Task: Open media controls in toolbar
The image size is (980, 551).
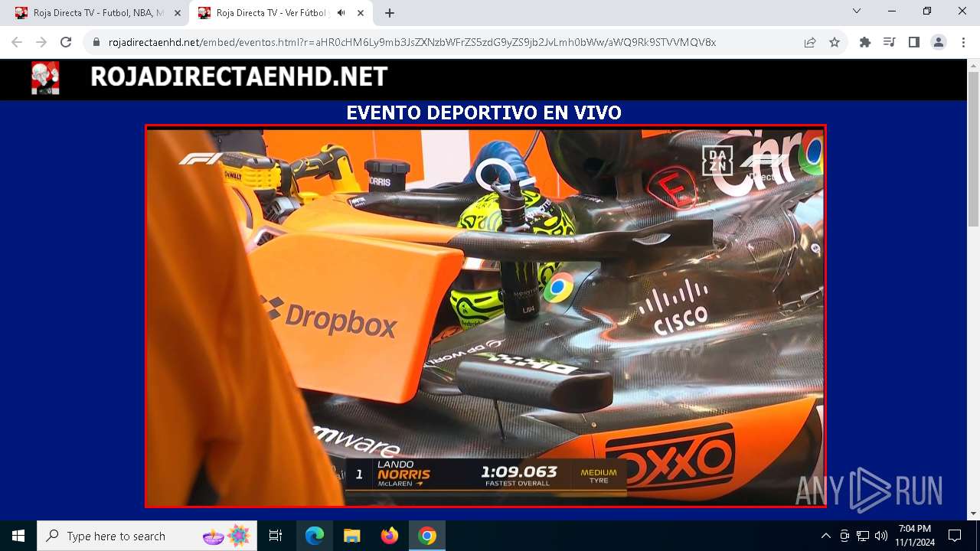Action: tap(890, 42)
